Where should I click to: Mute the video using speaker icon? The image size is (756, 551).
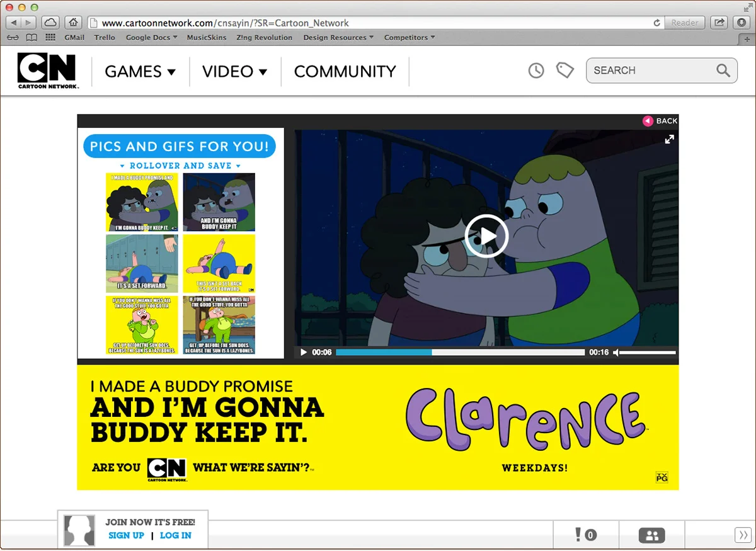pyautogui.click(x=616, y=353)
